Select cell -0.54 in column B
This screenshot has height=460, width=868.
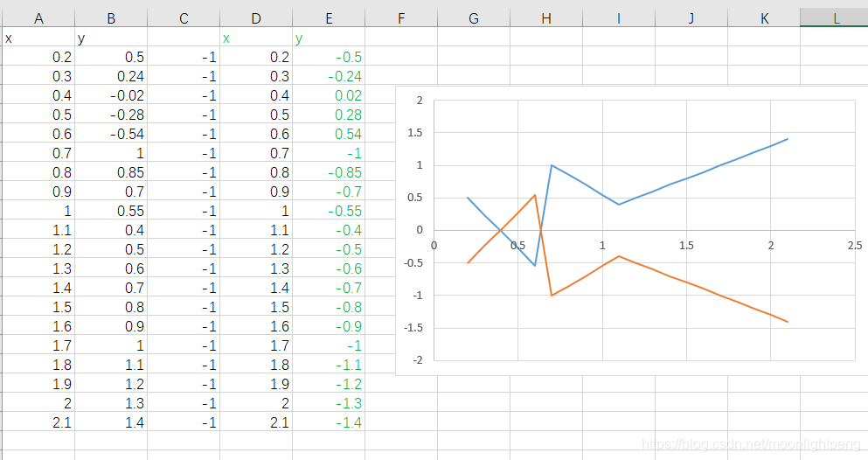click(111, 134)
